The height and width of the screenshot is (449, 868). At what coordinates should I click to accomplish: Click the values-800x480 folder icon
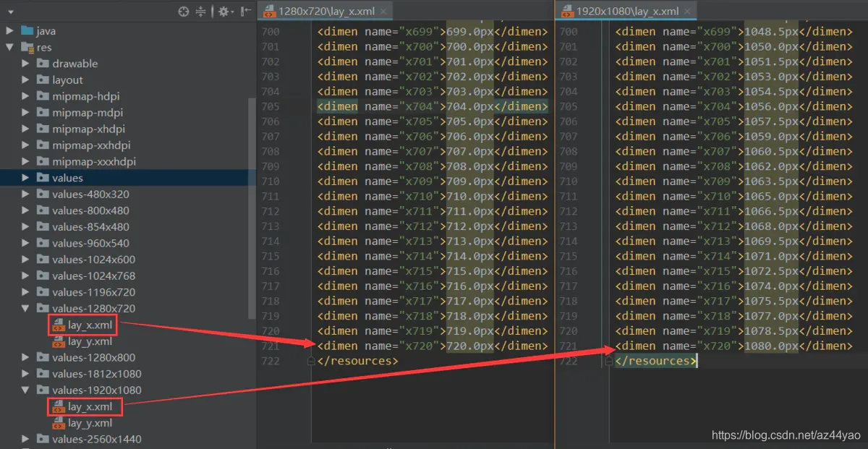[43, 210]
